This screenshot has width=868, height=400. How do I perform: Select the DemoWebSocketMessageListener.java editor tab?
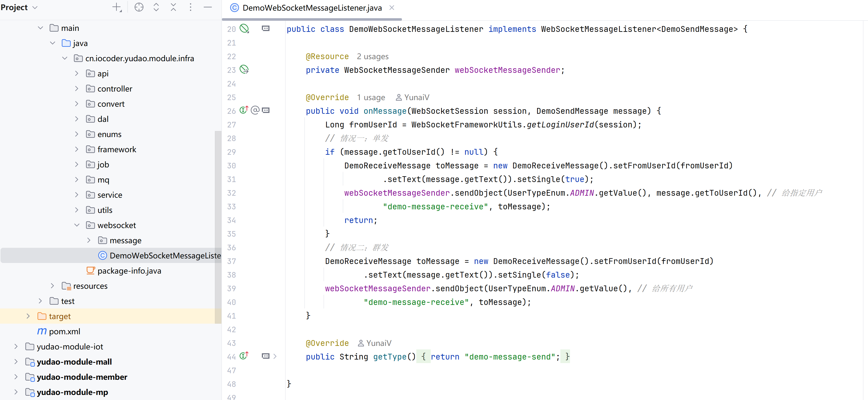click(312, 8)
